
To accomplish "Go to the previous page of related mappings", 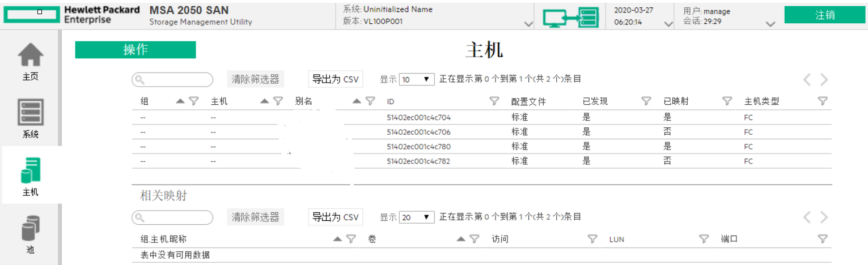I will tap(807, 217).
